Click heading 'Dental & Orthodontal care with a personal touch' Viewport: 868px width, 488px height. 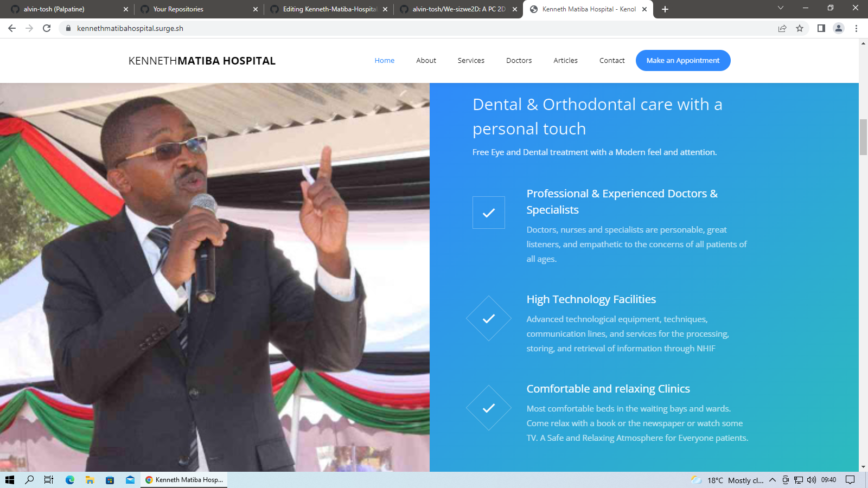pos(597,117)
